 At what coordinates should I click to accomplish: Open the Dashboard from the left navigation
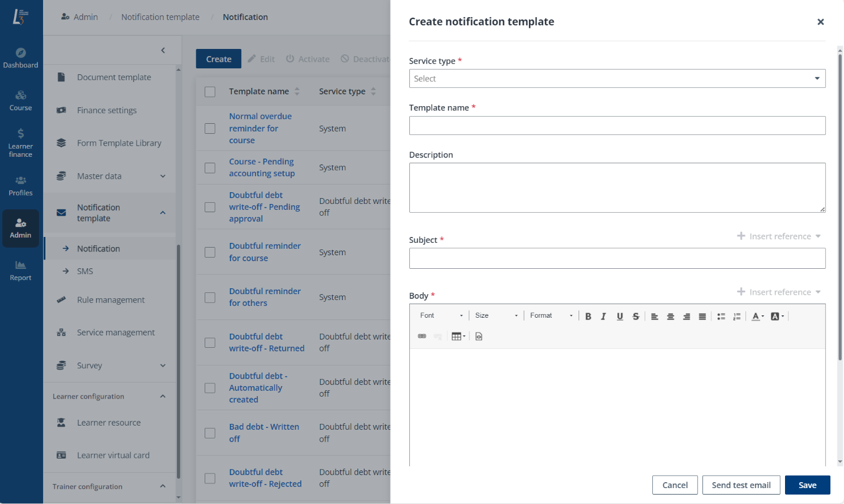click(x=21, y=57)
